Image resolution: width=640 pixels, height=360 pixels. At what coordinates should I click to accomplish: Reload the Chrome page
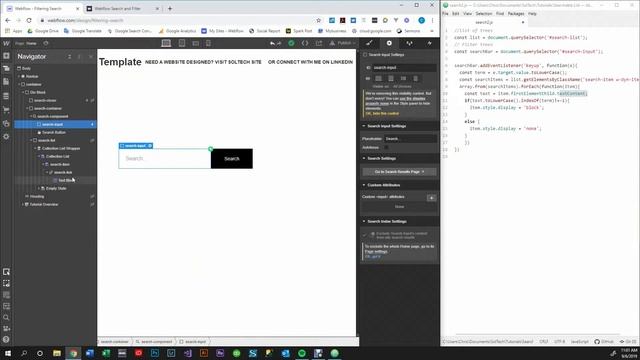(x=29, y=20)
